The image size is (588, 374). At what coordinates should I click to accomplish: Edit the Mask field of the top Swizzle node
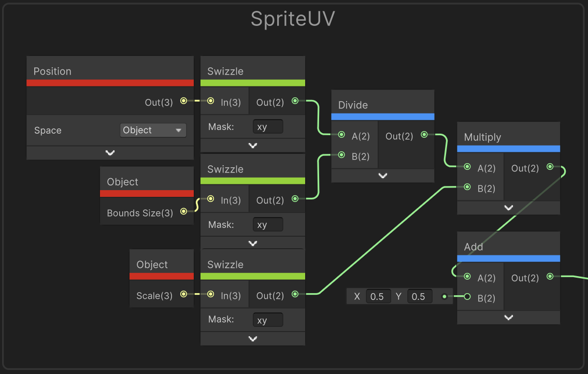pyautogui.click(x=268, y=126)
